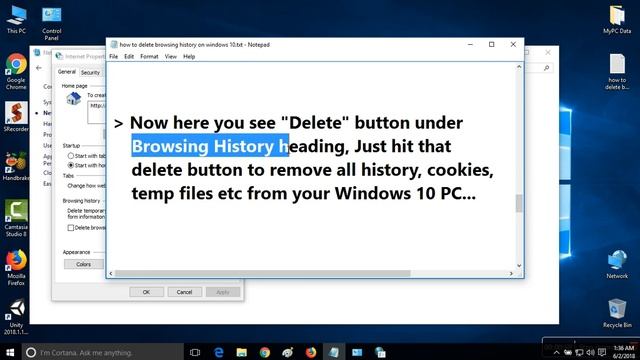
Task: Open the Recycle Bin
Action: pos(617,313)
